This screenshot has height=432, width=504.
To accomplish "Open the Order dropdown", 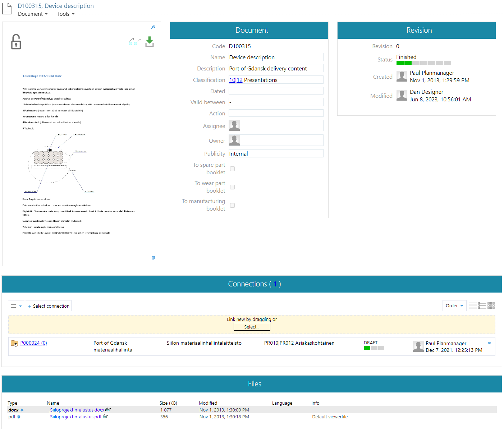I will (454, 306).
